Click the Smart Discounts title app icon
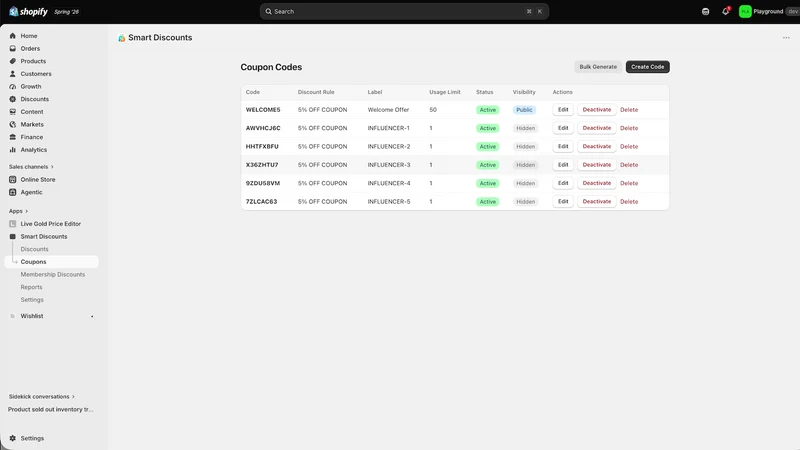Screen dimensions: 800x450 pyautogui.click(x=121, y=38)
